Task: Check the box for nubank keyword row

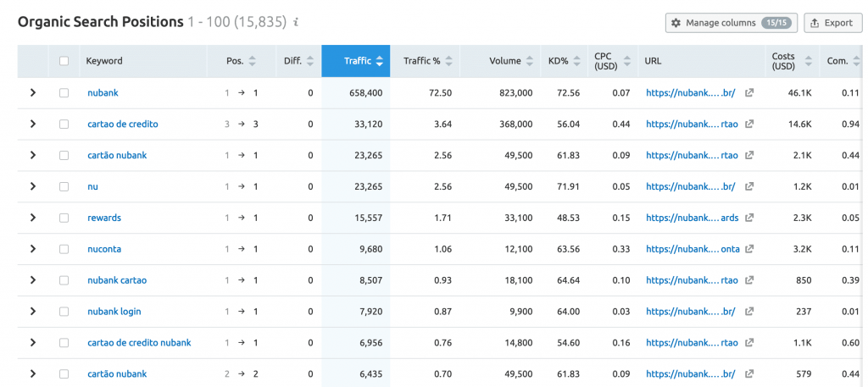Action: click(x=64, y=93)
